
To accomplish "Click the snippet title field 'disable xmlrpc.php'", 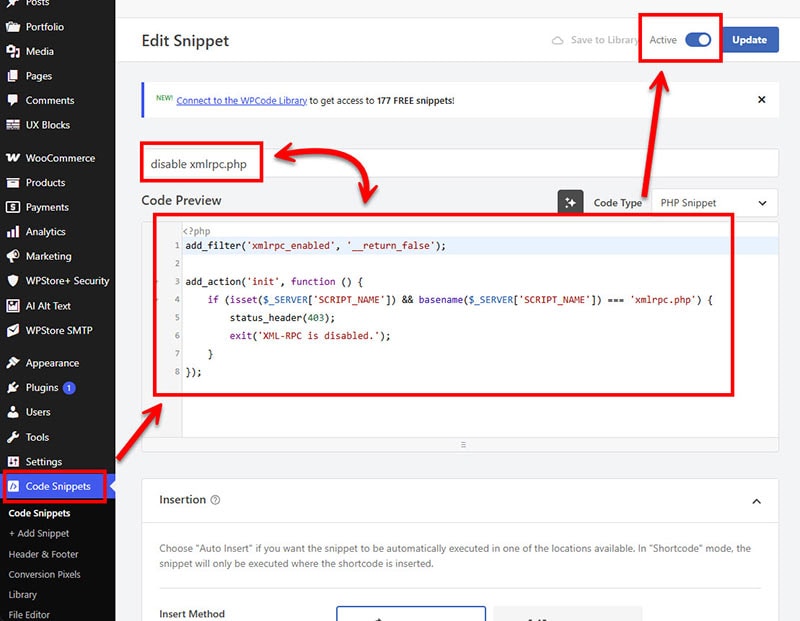I will pyautogui.click(x=460, y=164).
